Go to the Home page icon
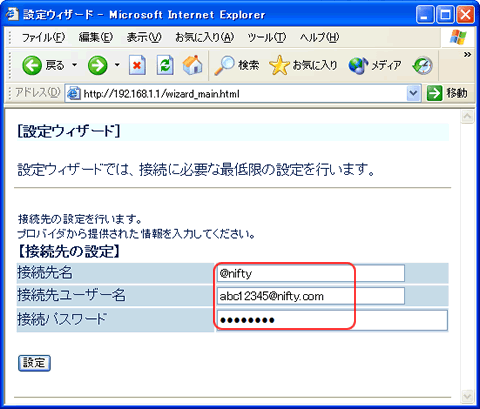Viewport: 480px width, 409px height. pos(193,65)
